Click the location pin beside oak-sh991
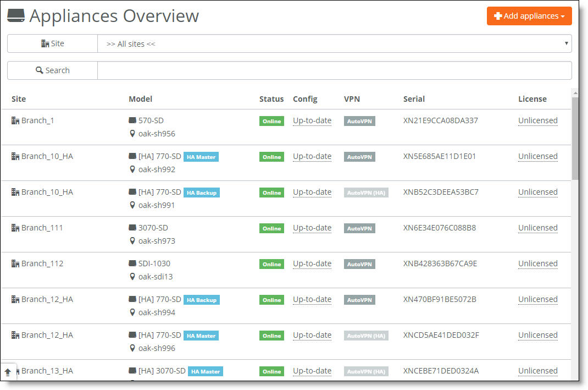The height and width of the screenshot is (390, 588). pyautogui.click(x=132, y=205)
